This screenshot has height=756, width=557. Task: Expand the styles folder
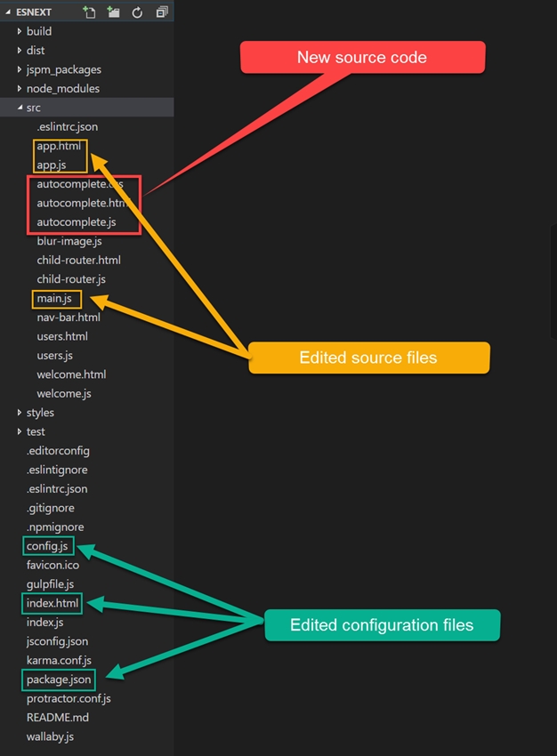pyautogui.click(x=40, y=413)
